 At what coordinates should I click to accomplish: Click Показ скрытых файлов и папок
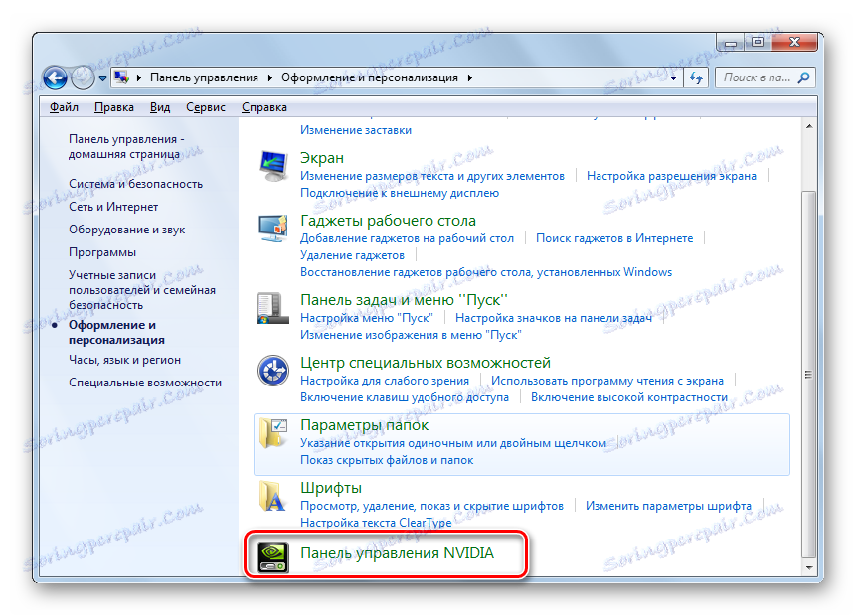coord(387,460)
